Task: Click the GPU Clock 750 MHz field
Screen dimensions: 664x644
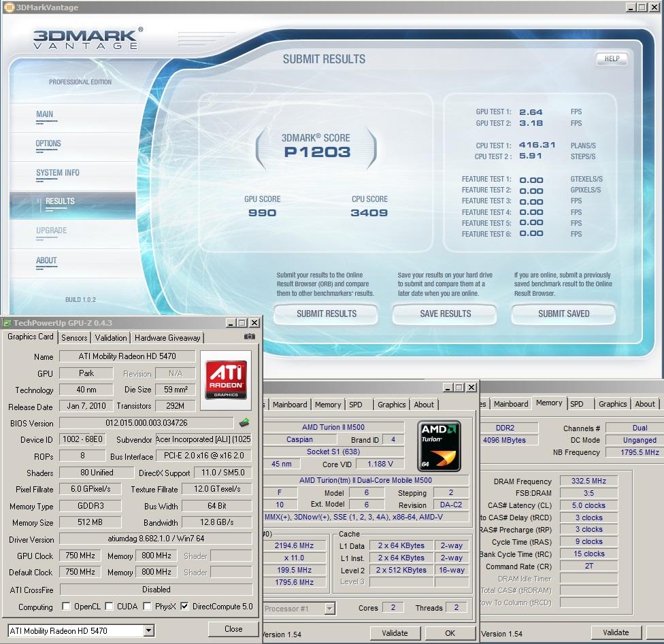Action: click(80, 556)
